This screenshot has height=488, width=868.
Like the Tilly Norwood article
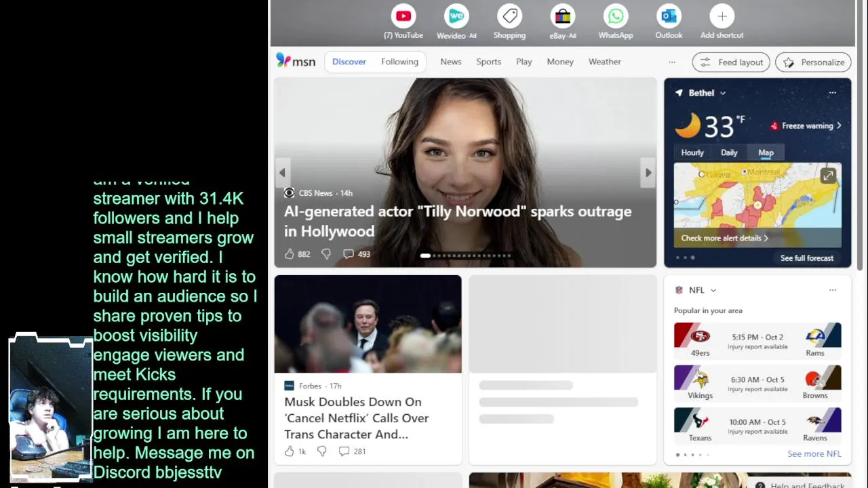coord(290,254)
